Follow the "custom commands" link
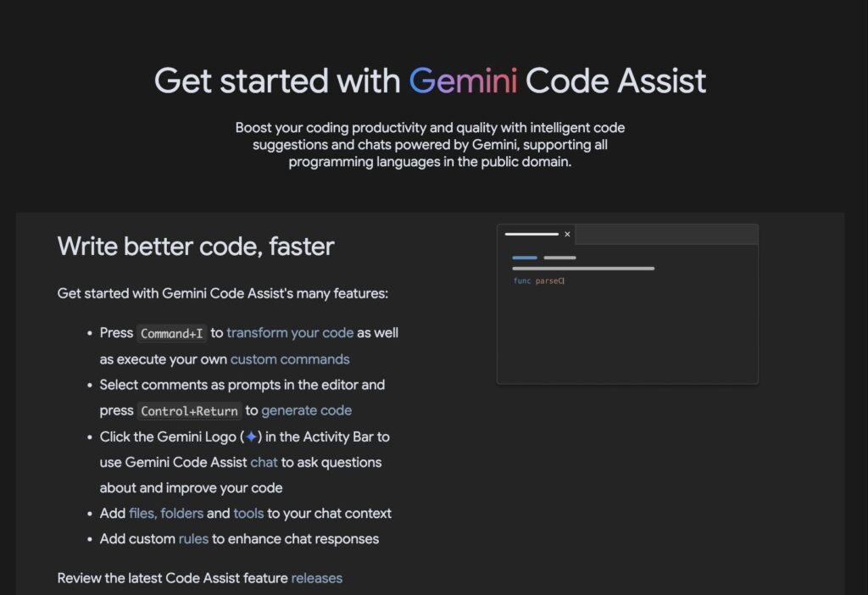The width and height of the screenshot is (868, 595). pos(290,359)
